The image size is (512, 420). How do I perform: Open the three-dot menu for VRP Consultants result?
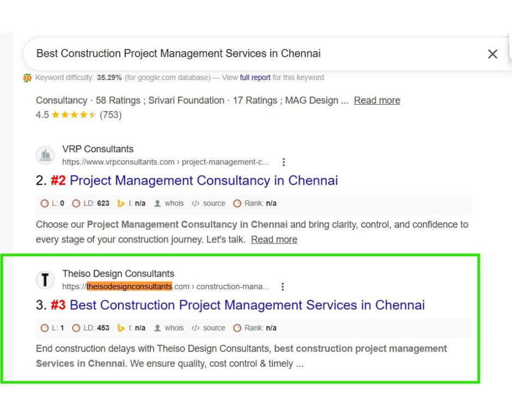[283, 162]
